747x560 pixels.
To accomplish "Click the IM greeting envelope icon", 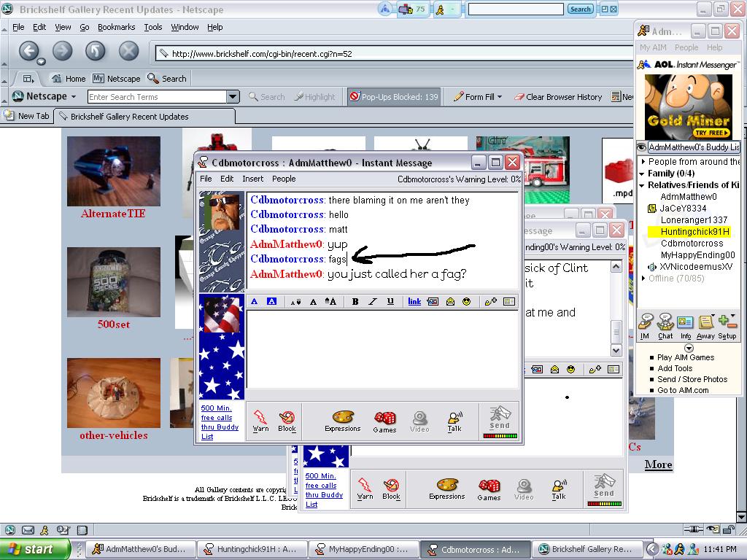I will (x=450, y=301).
